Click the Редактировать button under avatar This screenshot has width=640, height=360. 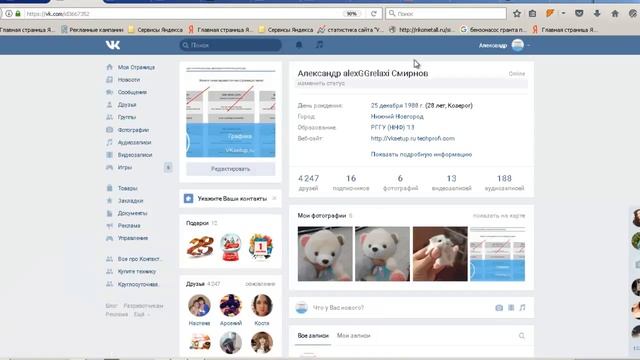coord(231,169)
